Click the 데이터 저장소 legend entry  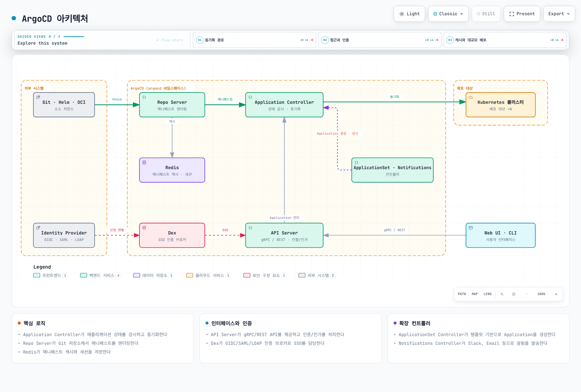point(154,275)
